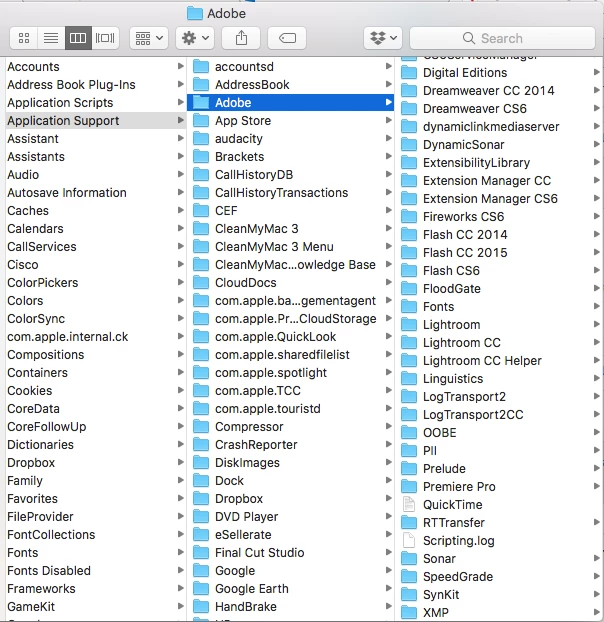Select column view button in toolbar
The image size is (604, 622).
click(x=78, y=38)
